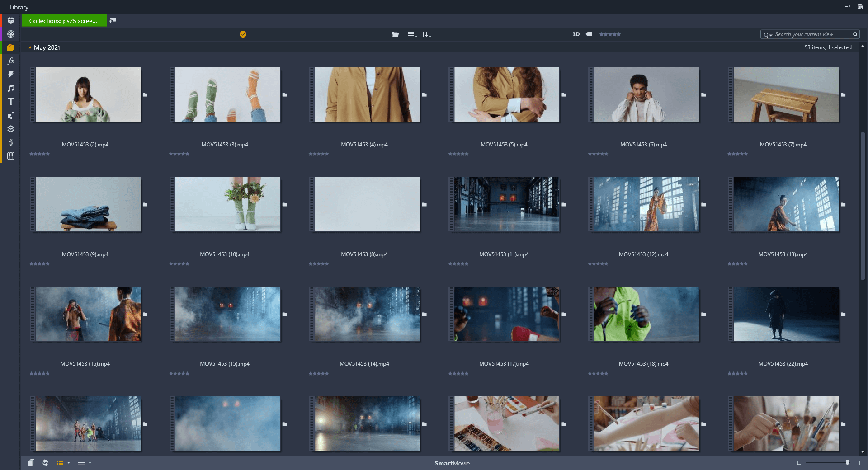Open the Titles category icon
Screen dimensions: 868x470
10,102
